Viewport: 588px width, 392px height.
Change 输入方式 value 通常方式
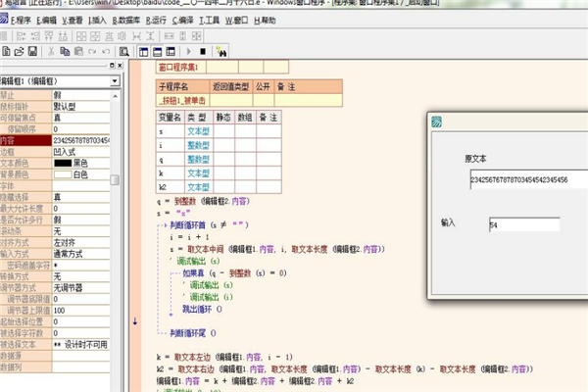[x=81, y=254]
